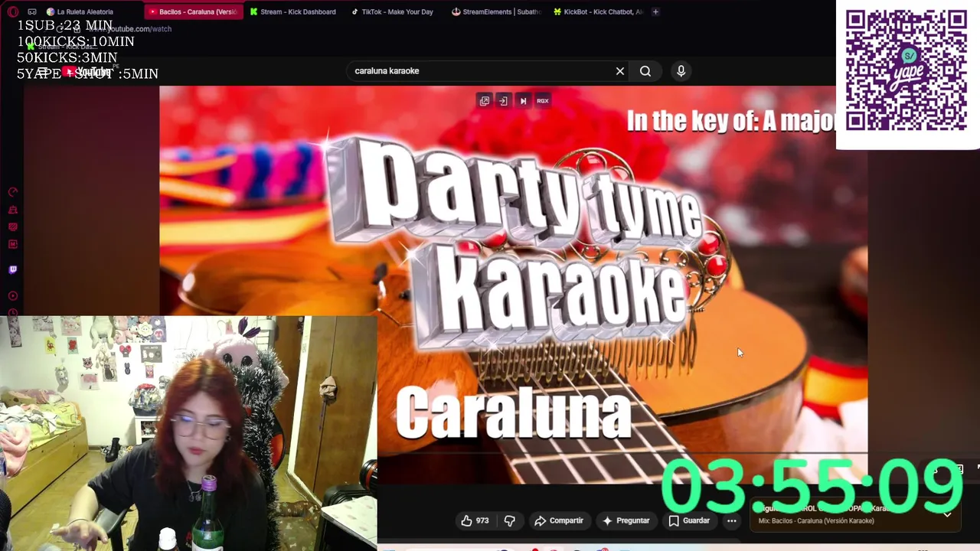Open the red M sidebar icon
Image resolution: width=980 pixels, height=551 pixels.
coord(13,244)
